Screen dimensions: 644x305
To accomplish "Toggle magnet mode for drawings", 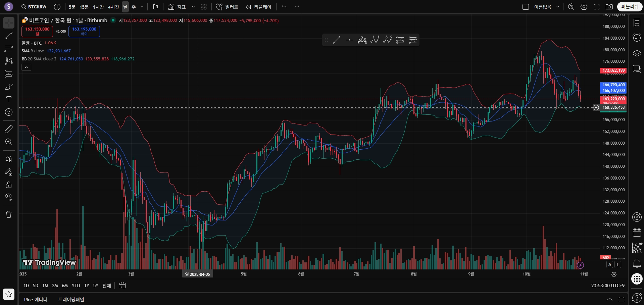I will 9,159.
